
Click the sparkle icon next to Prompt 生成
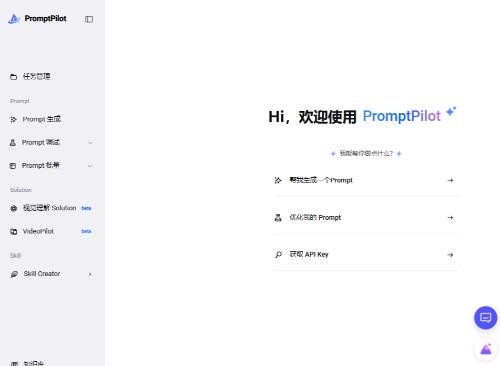coord(13,119)
